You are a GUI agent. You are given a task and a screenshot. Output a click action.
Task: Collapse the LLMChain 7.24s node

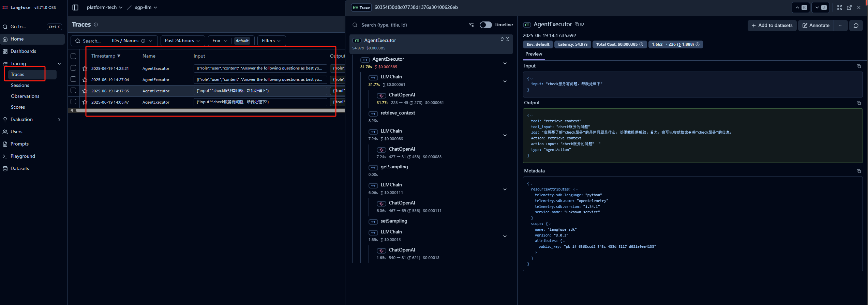(505, 135)
